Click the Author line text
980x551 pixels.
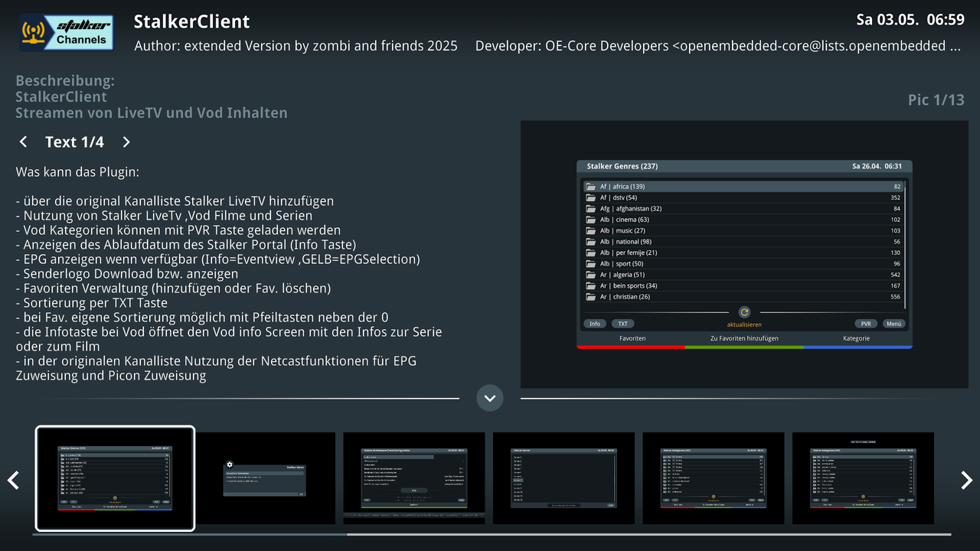point(296,46)
